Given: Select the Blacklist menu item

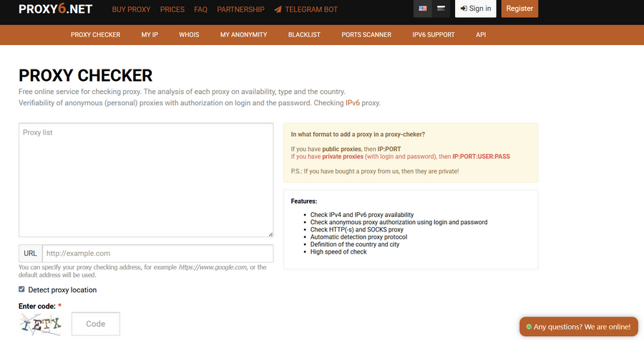Looking at the screenshot, I should coord(305,34).
